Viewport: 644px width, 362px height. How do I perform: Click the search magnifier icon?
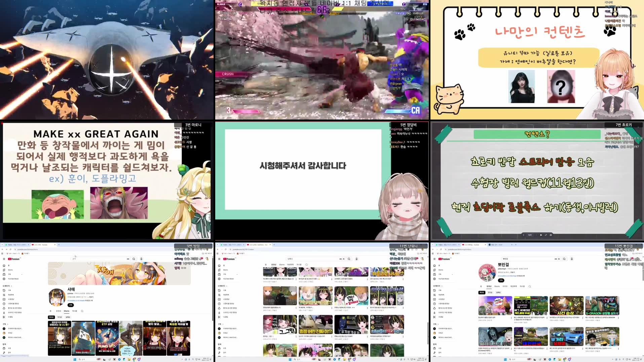[134, 259]
